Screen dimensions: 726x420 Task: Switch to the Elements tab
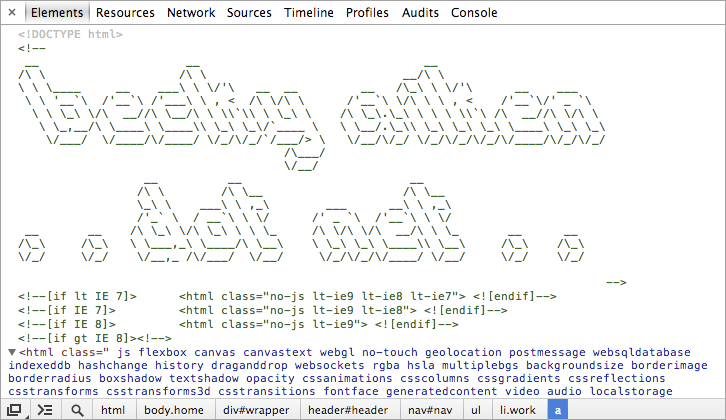tap(56, 13)
